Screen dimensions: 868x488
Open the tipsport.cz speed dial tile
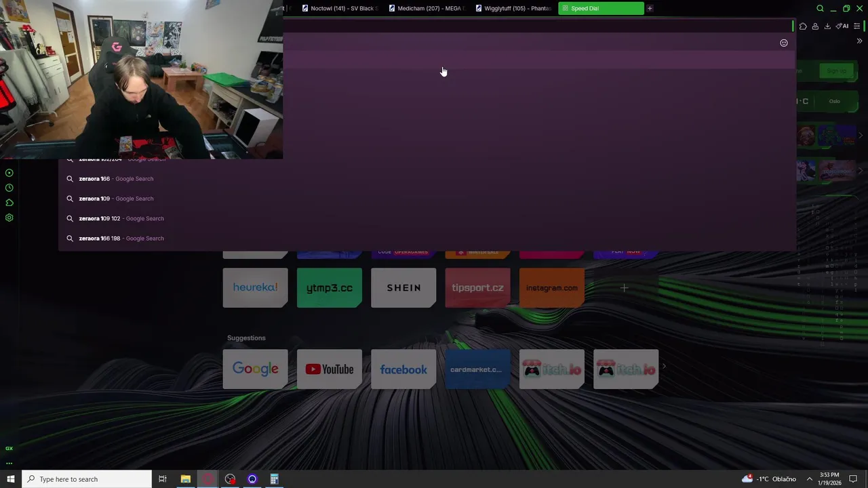477,287
